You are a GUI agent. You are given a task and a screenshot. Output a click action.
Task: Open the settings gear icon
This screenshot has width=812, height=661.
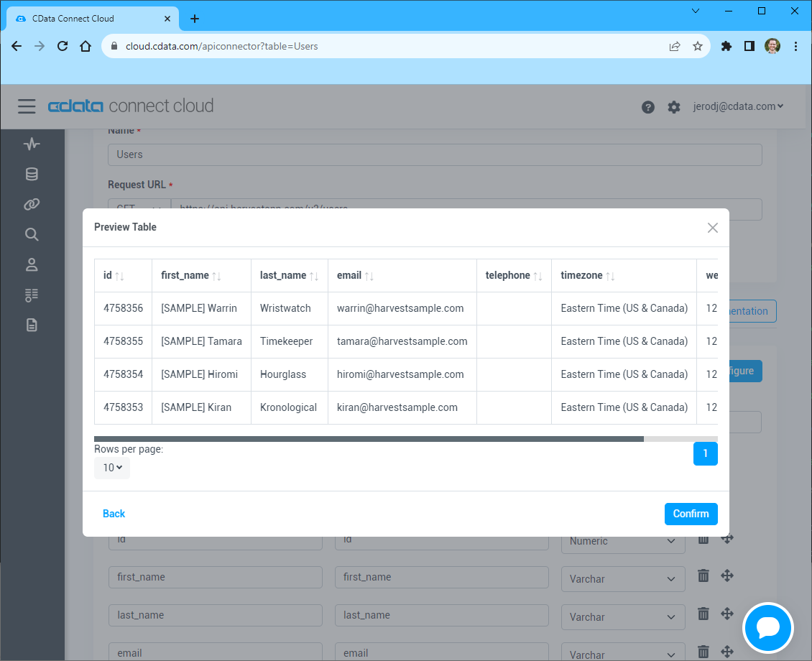(673, 107)
